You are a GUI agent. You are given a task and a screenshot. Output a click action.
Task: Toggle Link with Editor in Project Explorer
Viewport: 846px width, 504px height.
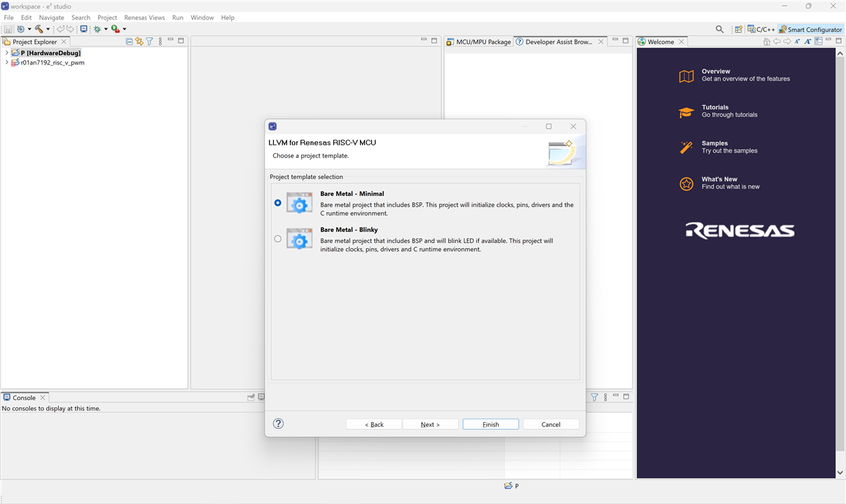click(139, 41)
